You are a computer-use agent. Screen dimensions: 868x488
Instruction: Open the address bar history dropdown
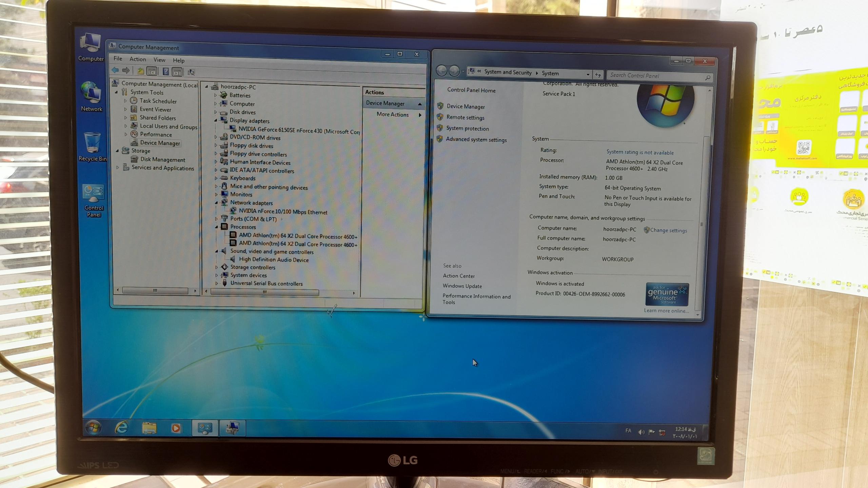588,74
